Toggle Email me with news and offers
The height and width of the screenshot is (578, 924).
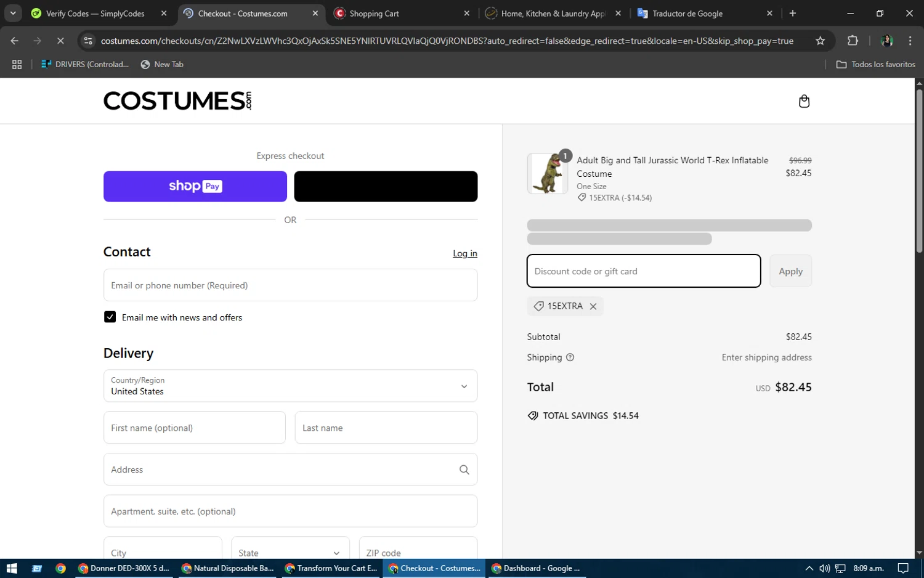(x=110, y=317)
